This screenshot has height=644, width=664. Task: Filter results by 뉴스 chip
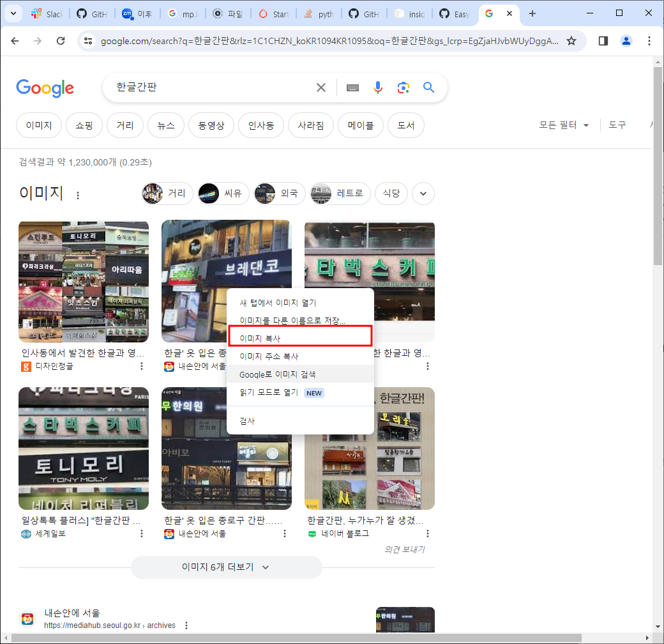[x=166, y=125]
